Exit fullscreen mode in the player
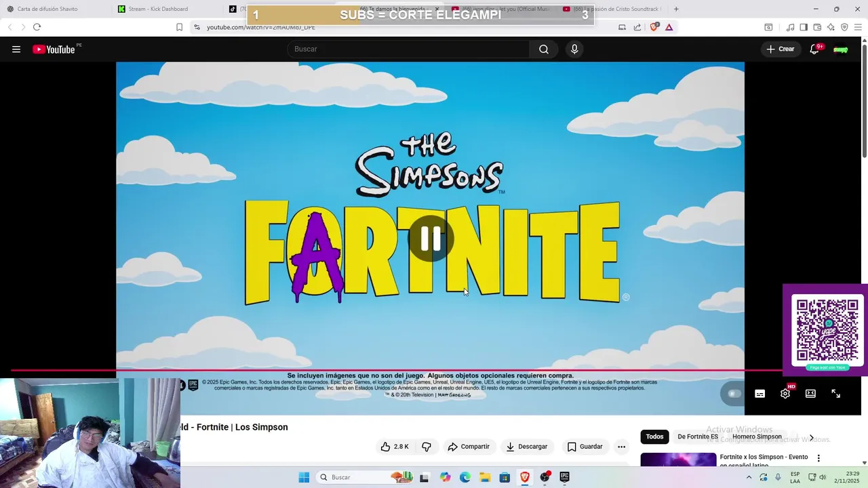The height and width of the screenshot is (488, 868). coord(836,394)
